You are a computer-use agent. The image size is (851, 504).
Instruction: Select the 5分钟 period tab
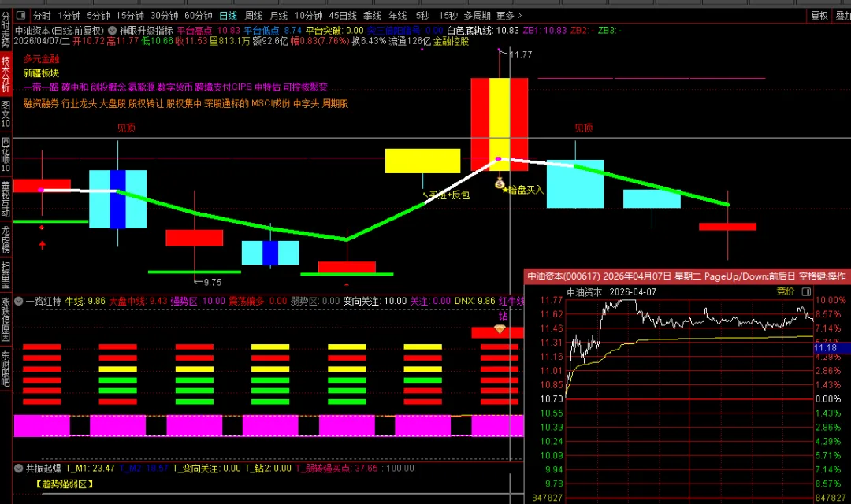tap(98, 15)
